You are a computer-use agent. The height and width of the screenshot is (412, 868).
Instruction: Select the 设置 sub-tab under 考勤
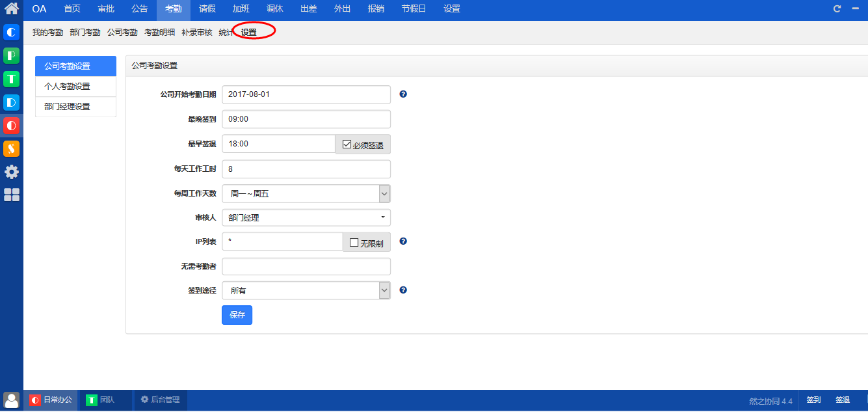[x=249, y=33]
